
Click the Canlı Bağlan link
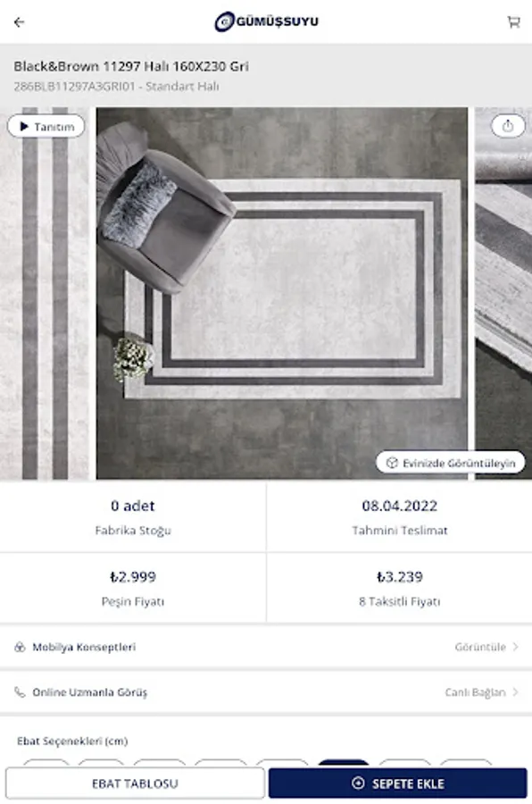coord(475,692)
